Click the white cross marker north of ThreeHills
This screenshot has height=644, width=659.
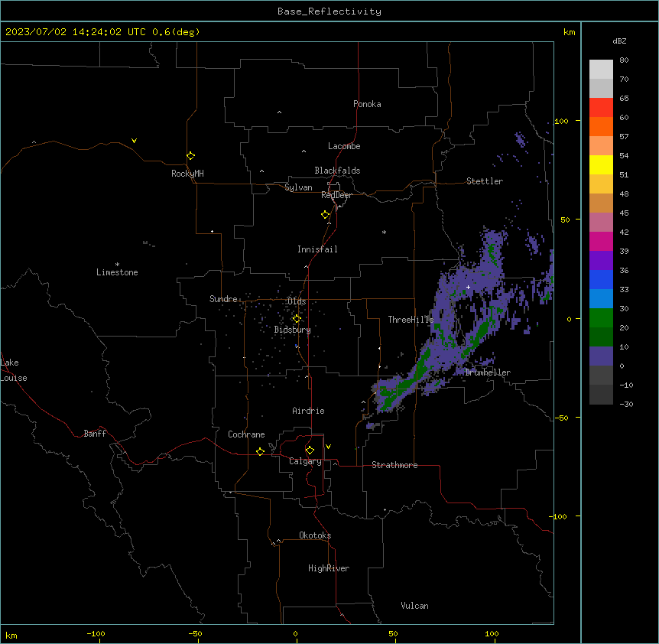tap(468, 287)
